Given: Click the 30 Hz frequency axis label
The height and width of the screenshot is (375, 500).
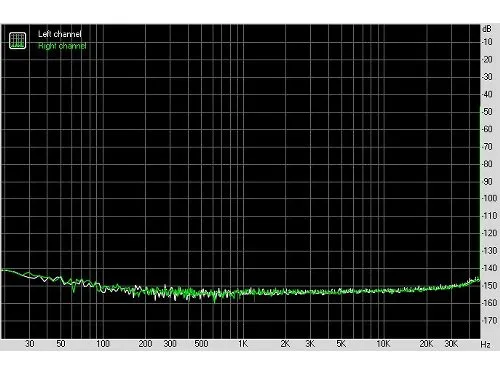Looking at the screenshot, I should click(30, 344).
